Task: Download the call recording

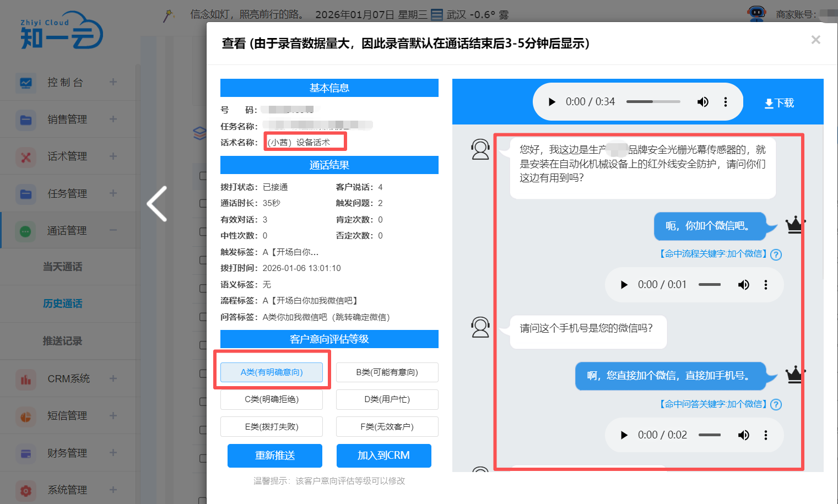Action: pos(779,103)
